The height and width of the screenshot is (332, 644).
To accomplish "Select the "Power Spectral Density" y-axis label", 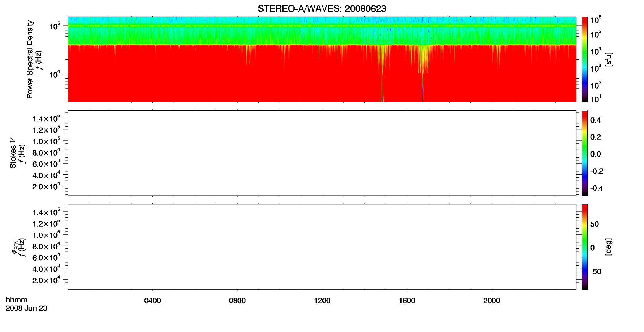I will [x=30, y=59].
